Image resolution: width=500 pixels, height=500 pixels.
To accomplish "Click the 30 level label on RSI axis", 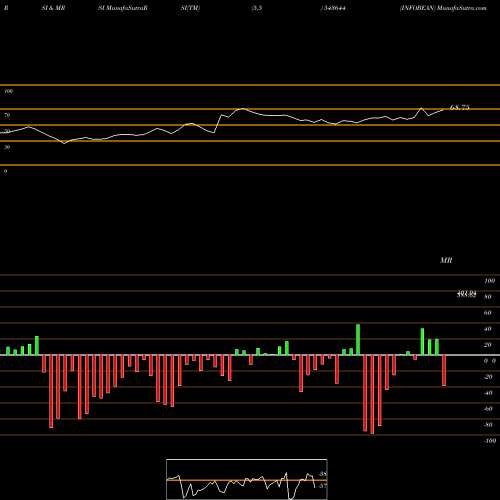I will coord(7,147).
